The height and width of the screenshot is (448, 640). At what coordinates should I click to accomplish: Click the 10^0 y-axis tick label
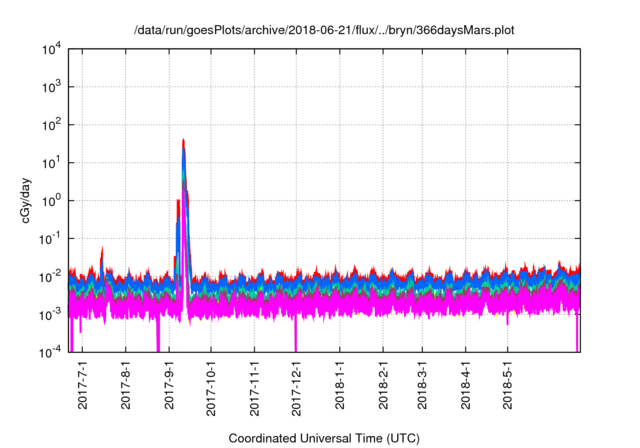coord(52,201)
